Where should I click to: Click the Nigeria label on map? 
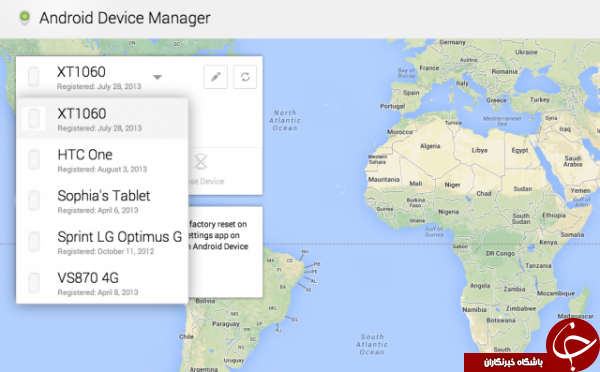coord(448,212)
